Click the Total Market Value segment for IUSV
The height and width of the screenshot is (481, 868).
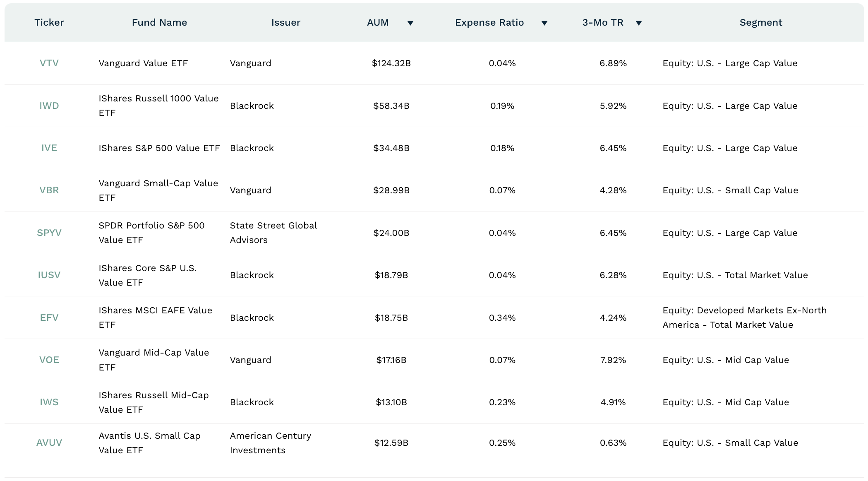pos(735,275)
